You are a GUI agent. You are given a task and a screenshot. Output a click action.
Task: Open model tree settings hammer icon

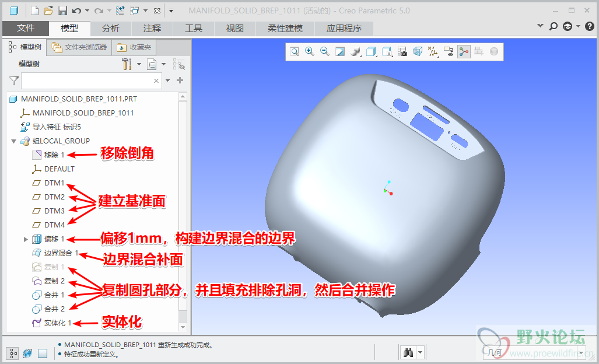127,64
